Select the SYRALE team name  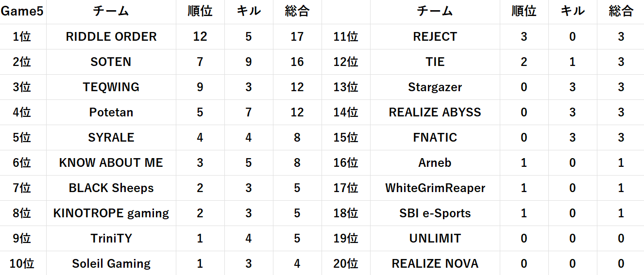(111, 138)
